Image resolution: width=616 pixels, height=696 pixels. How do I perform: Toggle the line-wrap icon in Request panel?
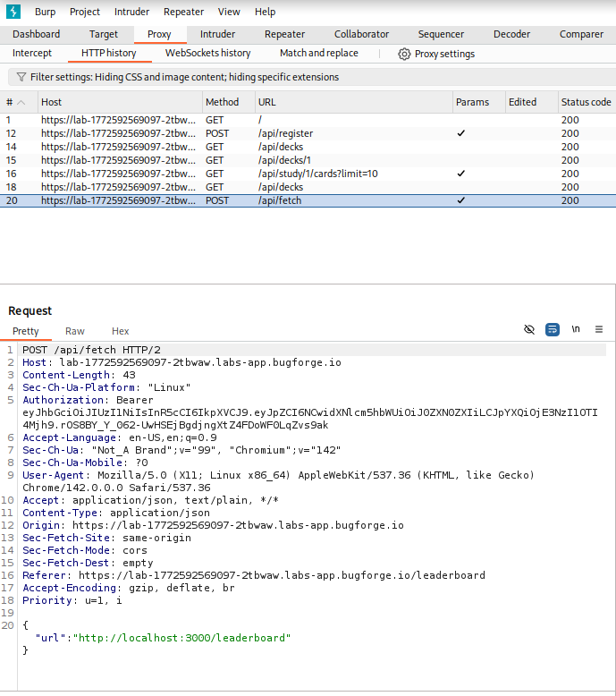click(553, 329)
